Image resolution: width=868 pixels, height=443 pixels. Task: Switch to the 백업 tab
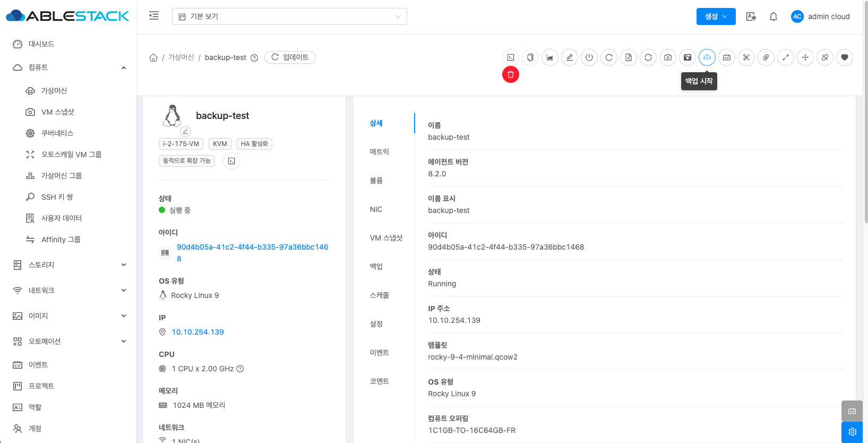(x=376, y=267)
